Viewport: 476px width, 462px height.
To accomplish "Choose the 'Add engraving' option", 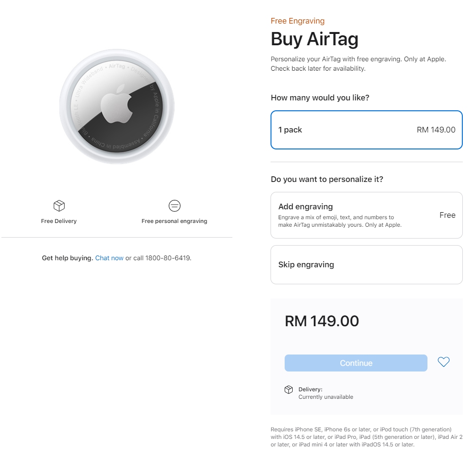I will point(367,214).
